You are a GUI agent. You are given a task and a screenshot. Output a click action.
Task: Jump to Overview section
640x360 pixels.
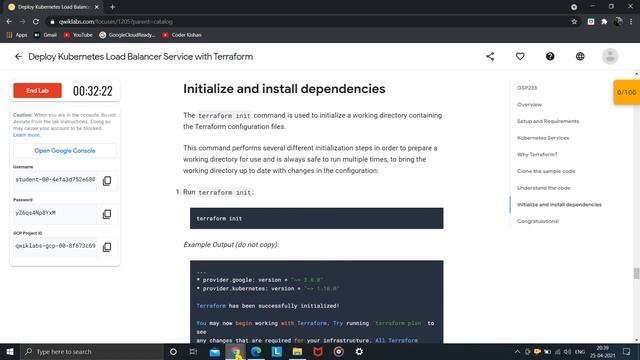pyautogui.click(x=529, y=104)
